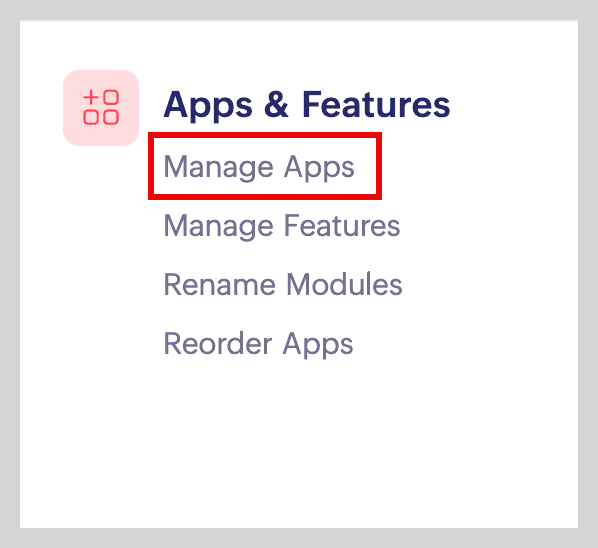Image resolution: width=598 pixels, height=548 pixels.
Task: Click the word Apps in the heading
Action: 208,106
